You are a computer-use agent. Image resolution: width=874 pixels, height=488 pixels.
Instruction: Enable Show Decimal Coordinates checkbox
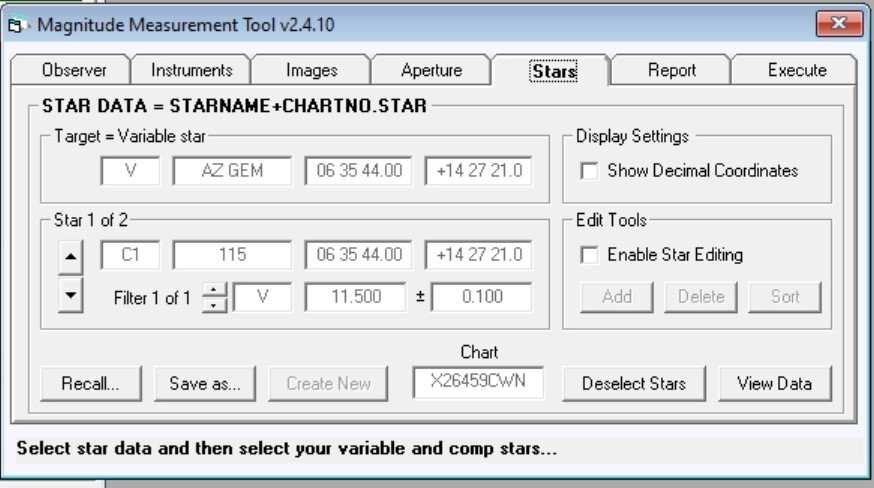(x=589, y=171)
